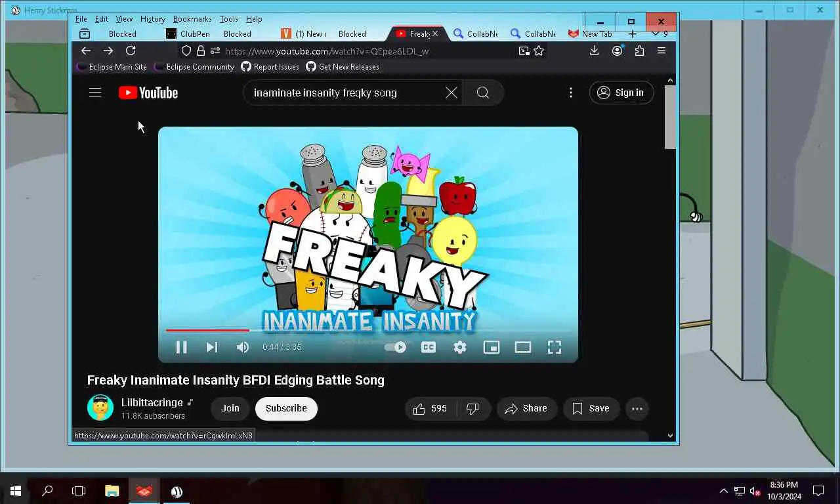840x504 pixels.
Task: Switch to the (1) New tab with V icon
Action: (x=305, y=33)
